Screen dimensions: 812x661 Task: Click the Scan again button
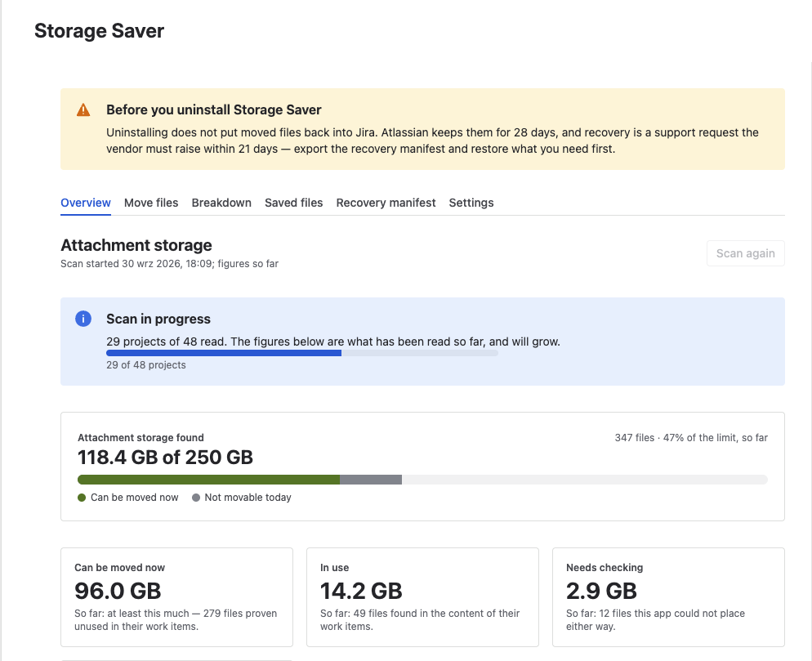pos(746,253)
